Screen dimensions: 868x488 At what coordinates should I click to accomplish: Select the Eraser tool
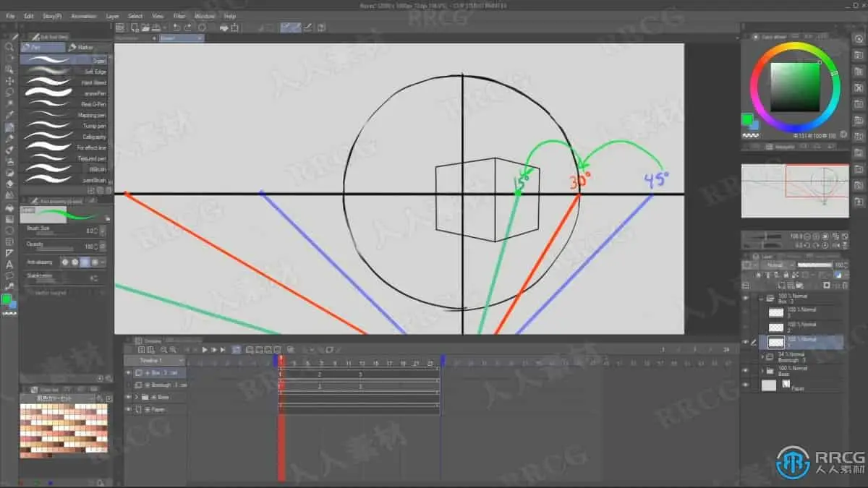tap(9, 184)
